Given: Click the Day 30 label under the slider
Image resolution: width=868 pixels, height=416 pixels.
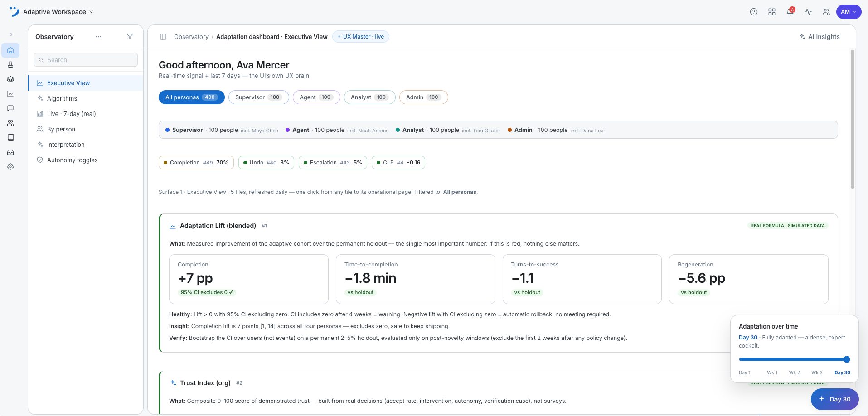Looking at the screenshot, I should pos(843,373).
